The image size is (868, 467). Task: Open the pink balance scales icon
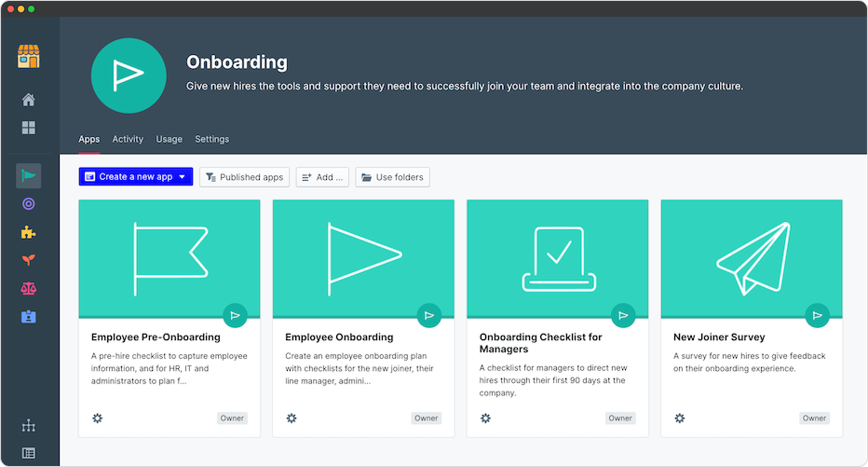point(29,289)
